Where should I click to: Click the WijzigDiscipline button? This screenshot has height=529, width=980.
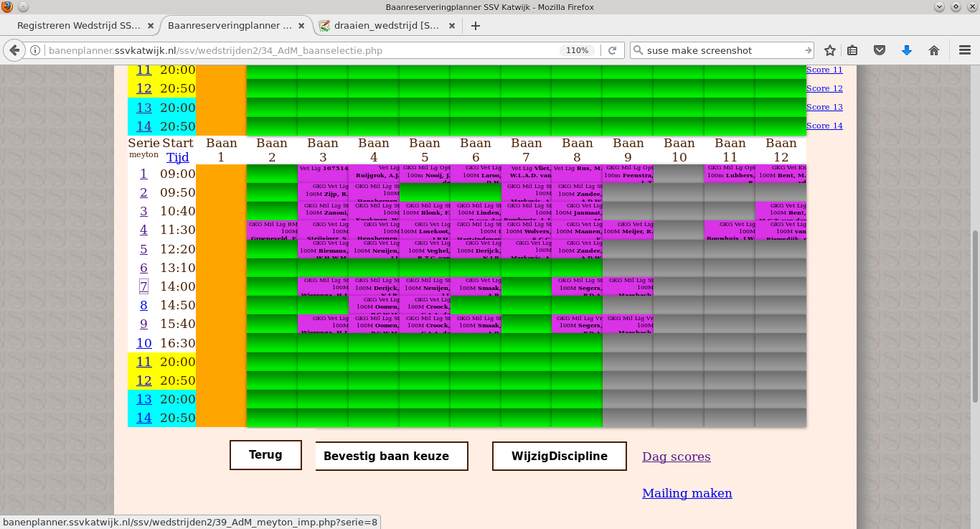[x=559, y=456]
